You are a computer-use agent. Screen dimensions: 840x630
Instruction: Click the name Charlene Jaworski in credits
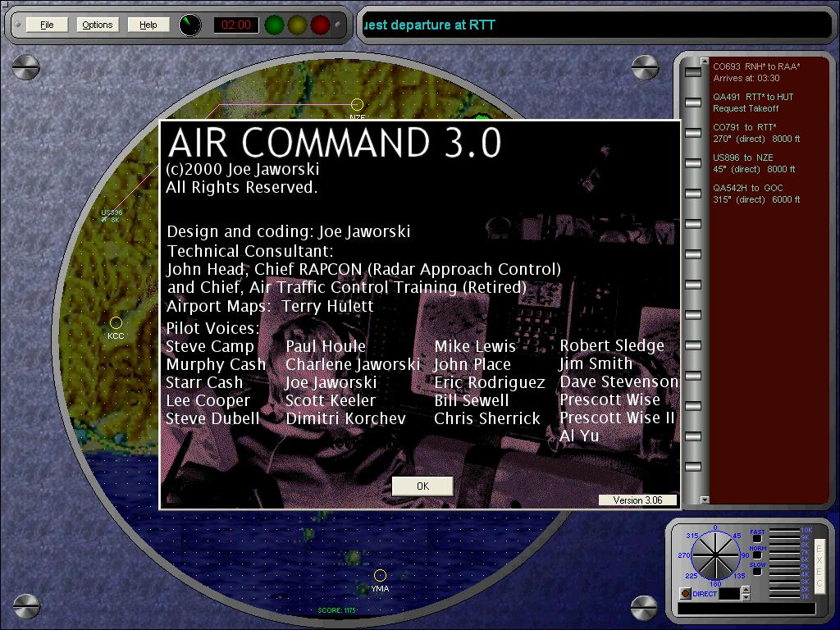pyautogui.click(x=353, y=364)
